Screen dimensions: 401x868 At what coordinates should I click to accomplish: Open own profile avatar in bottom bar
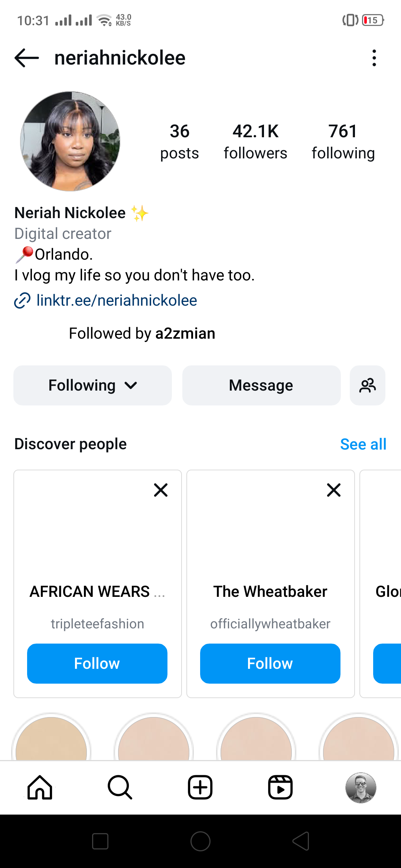coord(361,788)
